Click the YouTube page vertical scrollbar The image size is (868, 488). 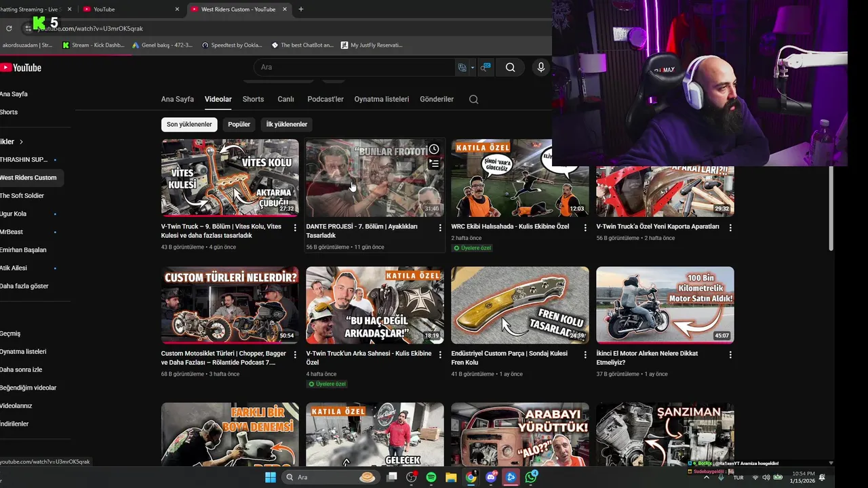[831, 209]
